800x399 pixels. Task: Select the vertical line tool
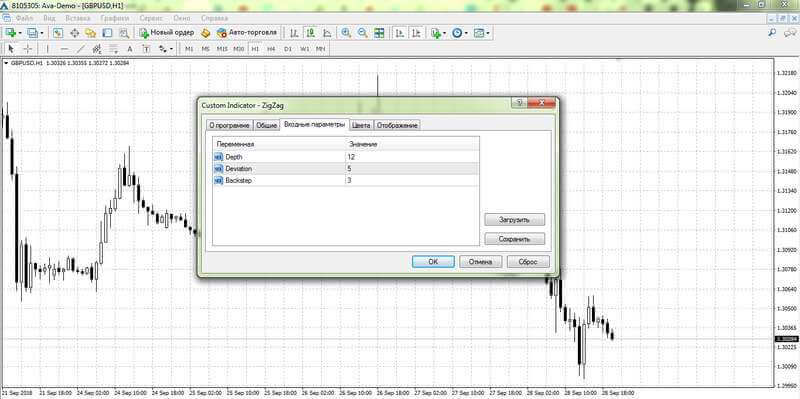point(47,49)
